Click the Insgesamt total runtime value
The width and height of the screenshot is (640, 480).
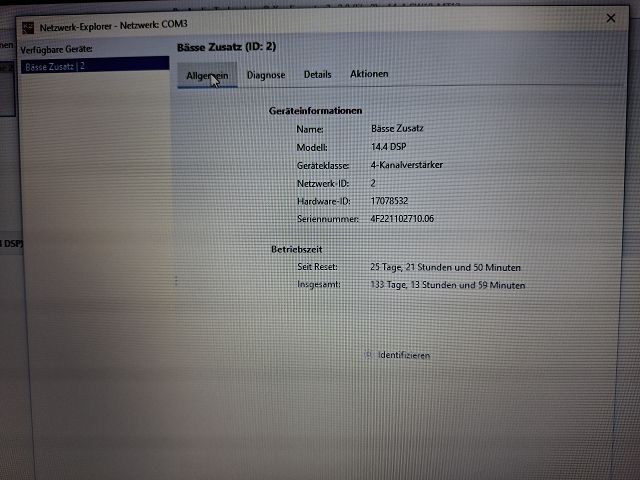(447, 286)
